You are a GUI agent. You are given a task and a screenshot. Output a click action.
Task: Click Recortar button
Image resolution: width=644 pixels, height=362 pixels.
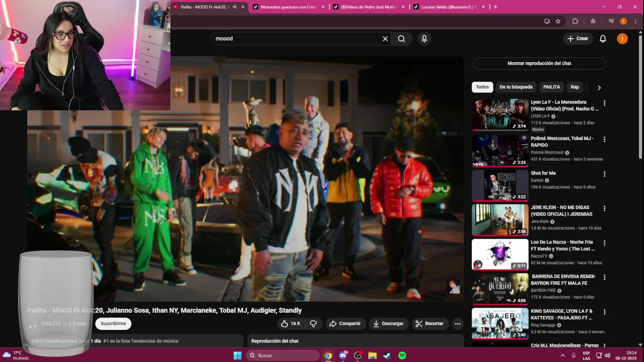[x=429, y=324]
